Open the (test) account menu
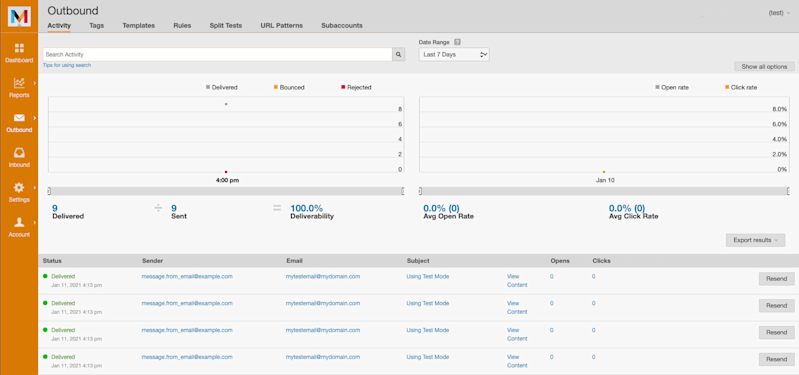Viewport: 799px width, 375px height. (x=779, y=13)
